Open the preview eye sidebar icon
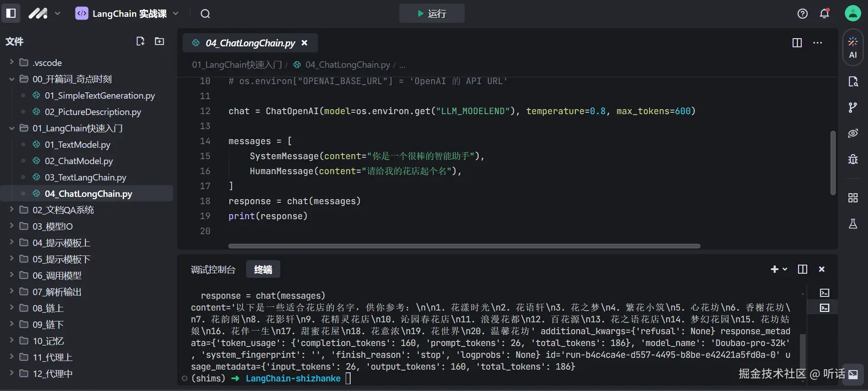Viewport: 868px width, 391px height. (853, 133)
